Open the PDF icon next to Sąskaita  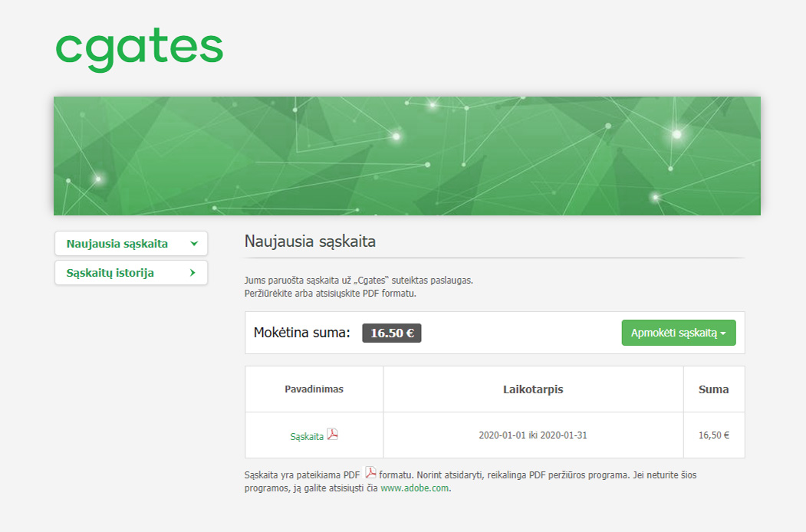pos(333,435)
